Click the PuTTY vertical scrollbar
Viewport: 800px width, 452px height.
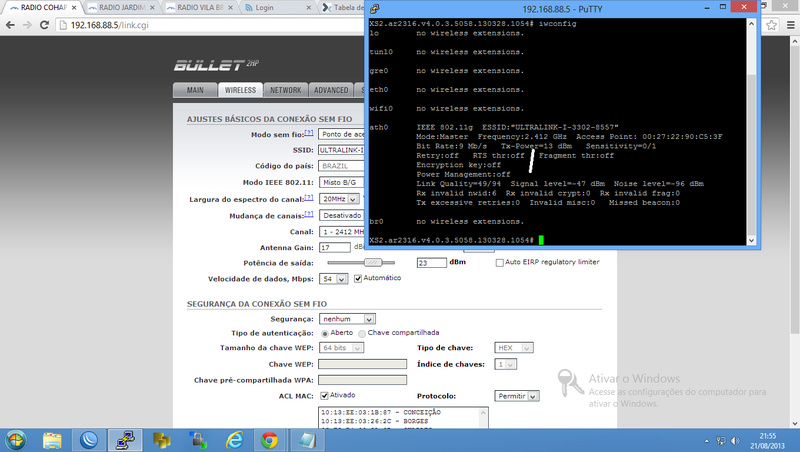(751, 132)
